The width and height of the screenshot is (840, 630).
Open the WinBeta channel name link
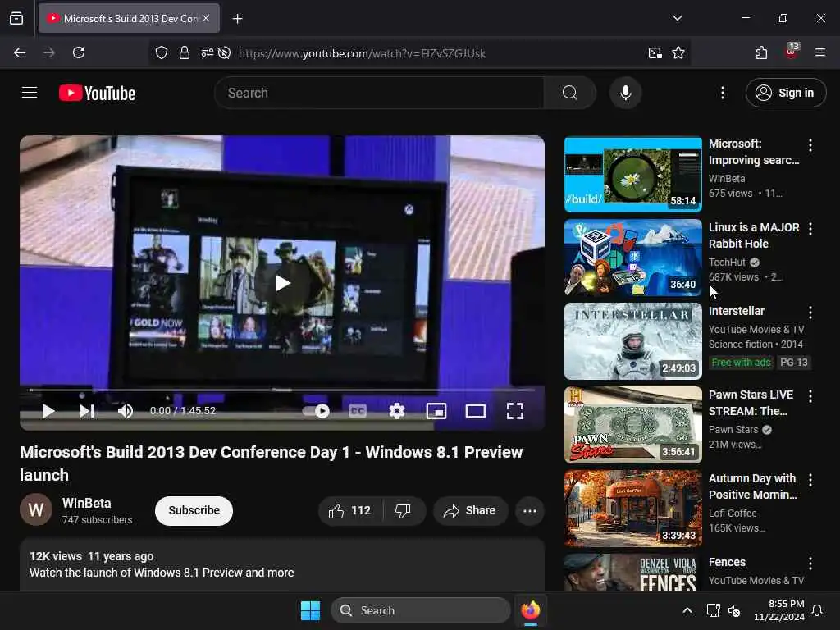87,503
